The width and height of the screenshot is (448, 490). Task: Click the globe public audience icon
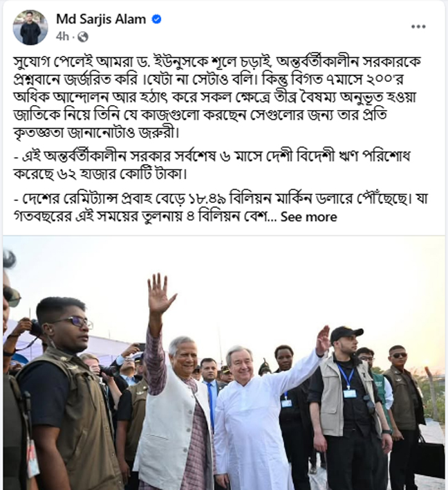pyautogui.click(x=83, y=37)
